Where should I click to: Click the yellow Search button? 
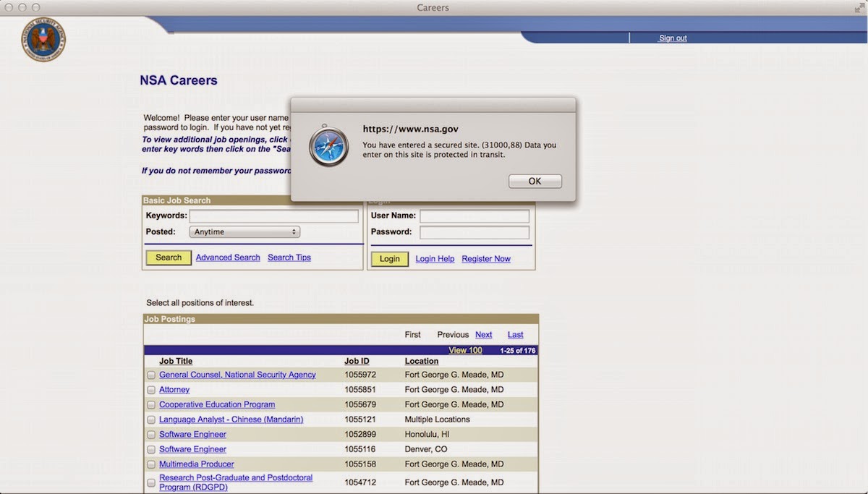[x=169, y=257]
